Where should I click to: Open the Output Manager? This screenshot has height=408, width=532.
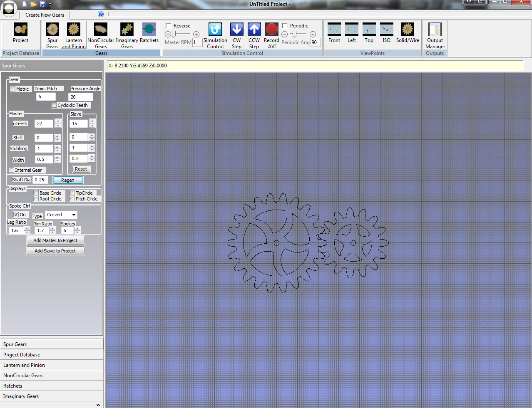[435, 30]
